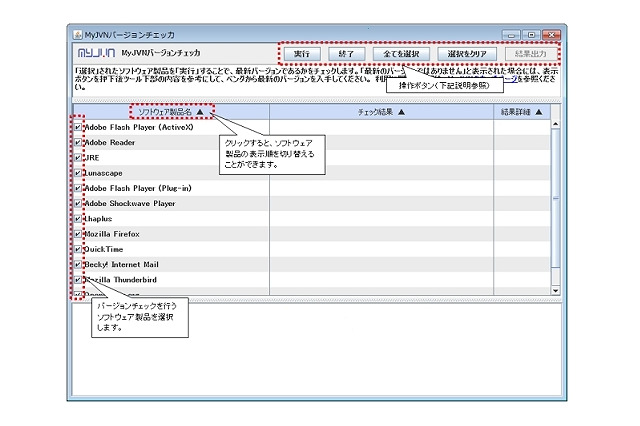This screenshot has height=426, width=640.
Task: Toggle Adobe Flash Player (Plug-in) checkbox
Action: point(78,188)
